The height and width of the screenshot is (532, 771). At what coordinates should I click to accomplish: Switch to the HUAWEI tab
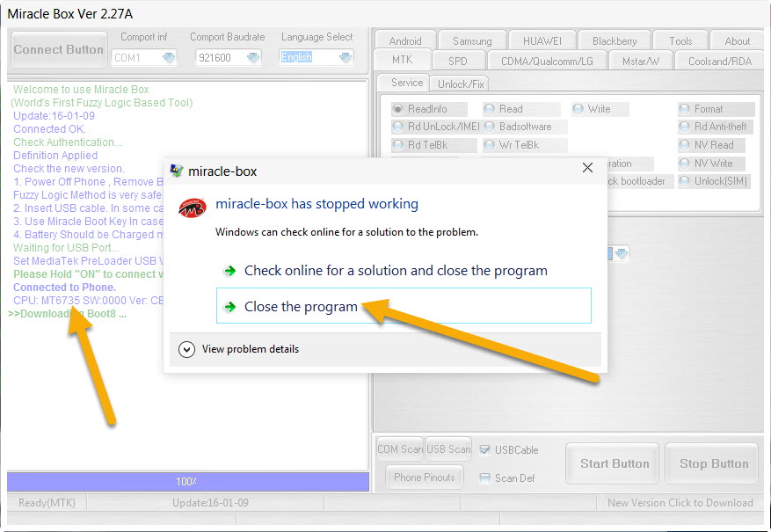[x=542, y=40]
